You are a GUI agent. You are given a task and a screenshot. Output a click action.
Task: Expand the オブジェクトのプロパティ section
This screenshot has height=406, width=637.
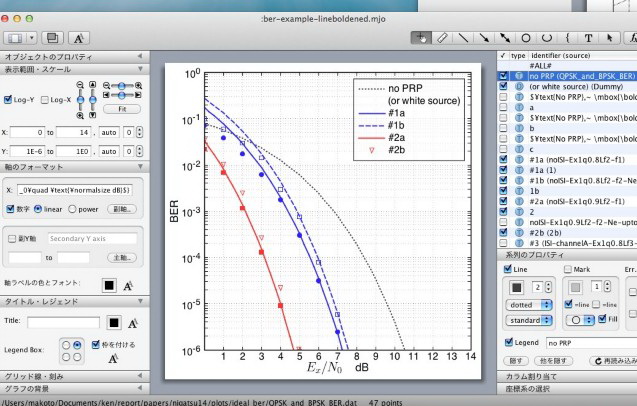pyautogui.click(x=139, y=56)
